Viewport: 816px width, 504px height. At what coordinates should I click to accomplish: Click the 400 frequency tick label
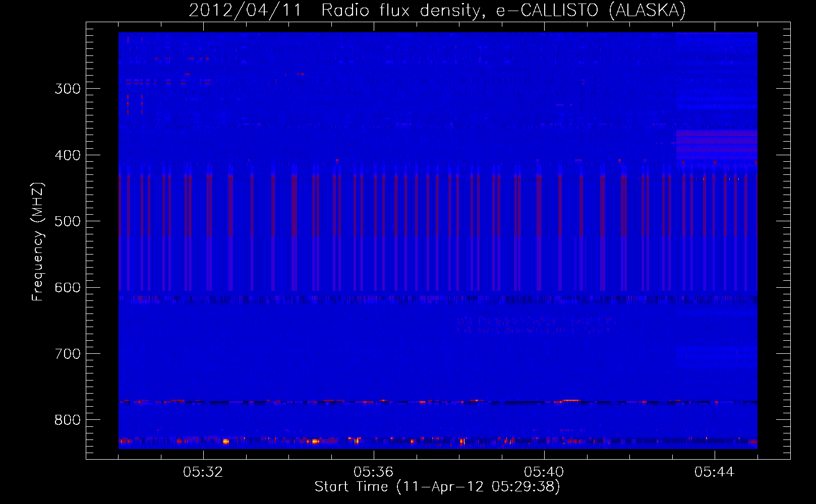(x=68, y=155)
